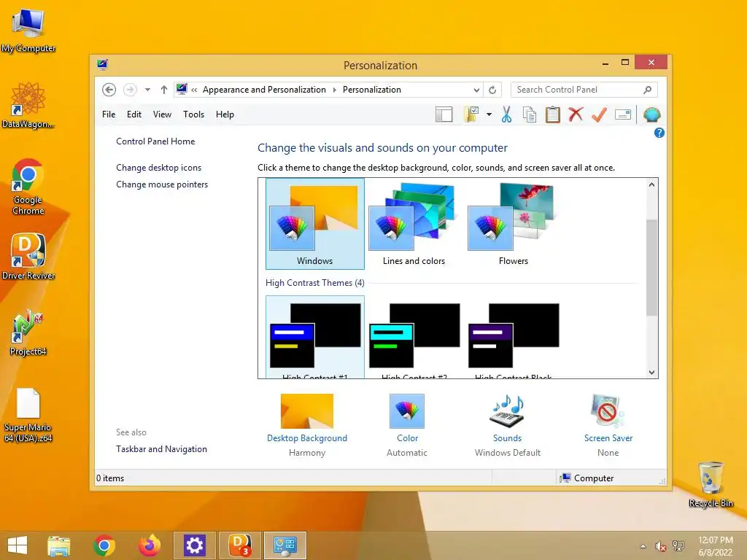747x560 pixels.
Task: Select the Windows theme
Action: 315,224
